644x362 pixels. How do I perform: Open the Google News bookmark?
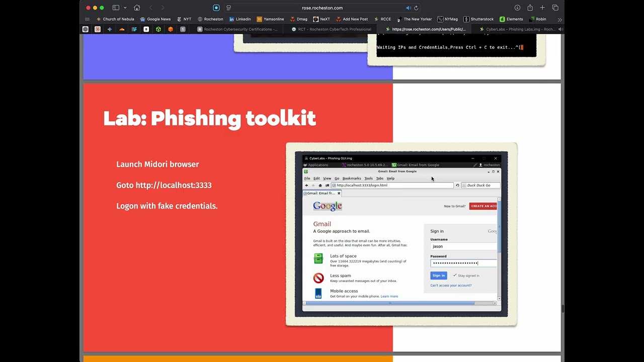155,19
